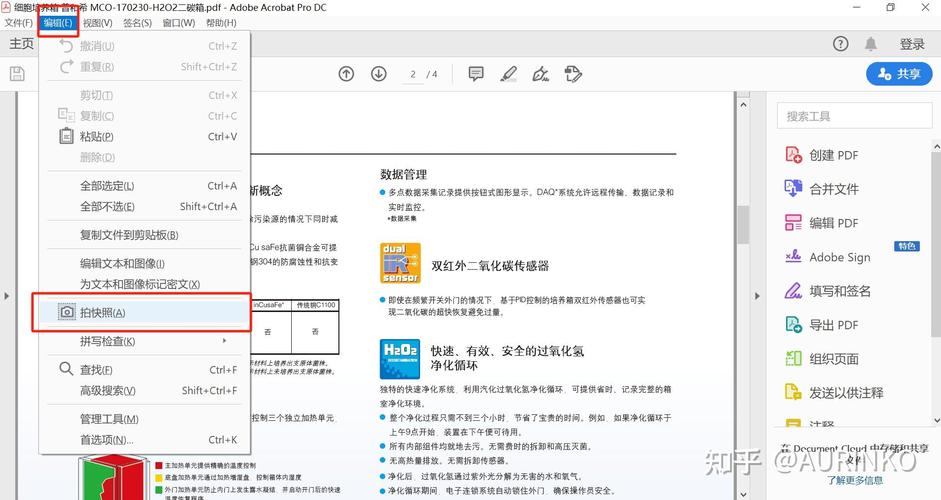Image resolution: width=941 pixels, height=500 pixels.
Task: Select the sign document pen icon
Action: point(541,74)
